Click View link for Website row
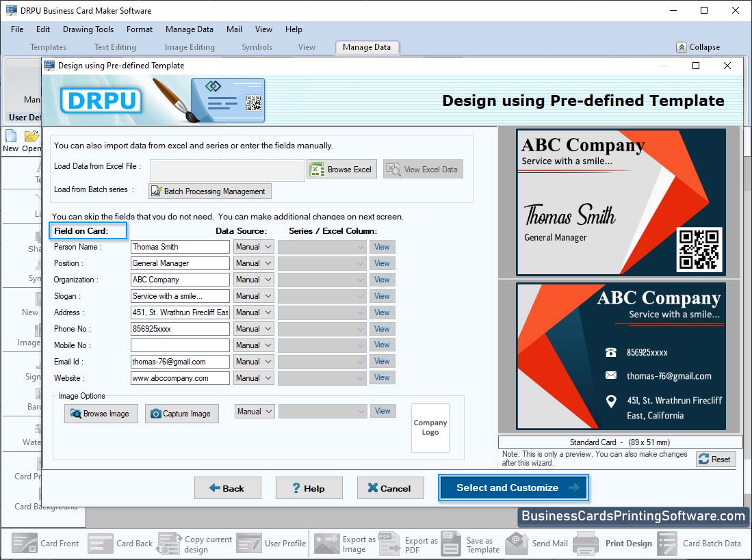This screenshot has height=560, width=752. (382, 377)
